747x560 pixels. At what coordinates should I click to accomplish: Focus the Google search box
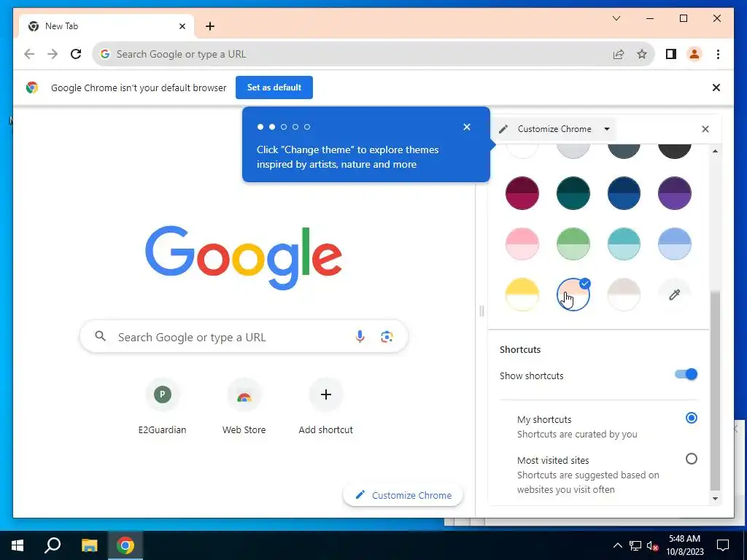click(x=244, y=337)
